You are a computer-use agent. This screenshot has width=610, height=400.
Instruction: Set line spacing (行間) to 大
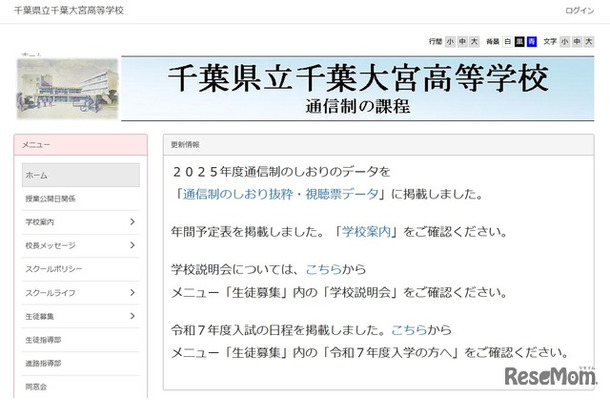(x=474, y=42)
